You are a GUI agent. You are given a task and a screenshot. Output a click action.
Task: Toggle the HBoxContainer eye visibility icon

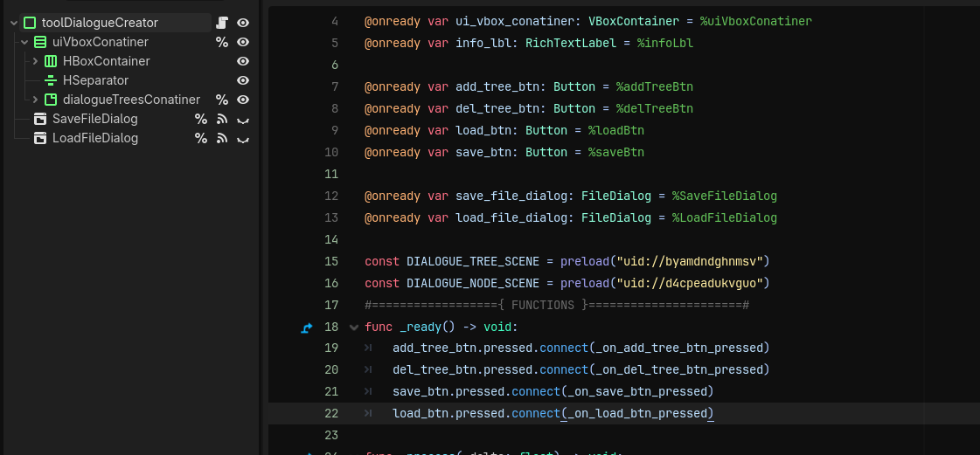click(243, 61)
